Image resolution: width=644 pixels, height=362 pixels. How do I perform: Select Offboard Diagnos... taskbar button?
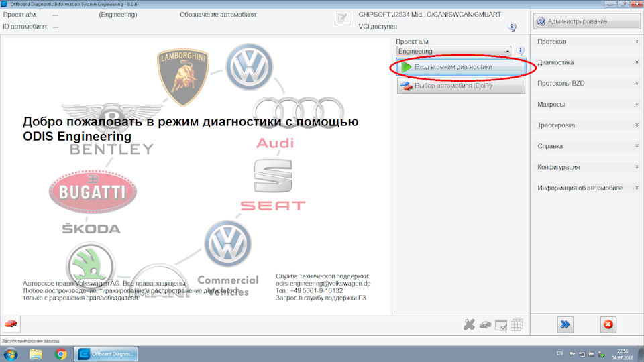(x=106, y=354)
